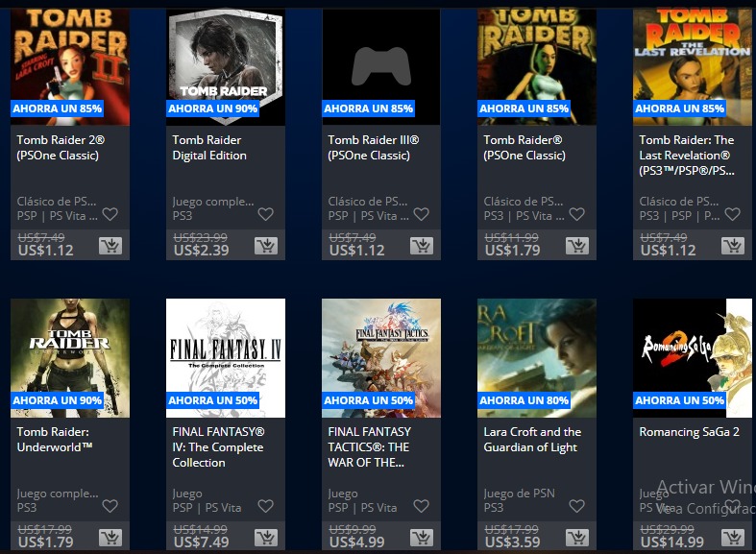Open the Romancing SaGa 2 title link
This screenshot has width=756, height=554.
click(689, 432)
